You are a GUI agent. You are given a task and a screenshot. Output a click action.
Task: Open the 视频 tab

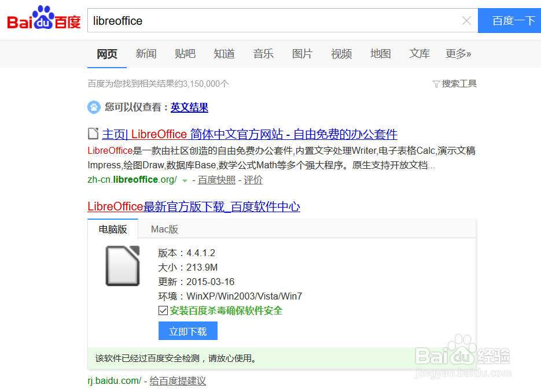341,54
